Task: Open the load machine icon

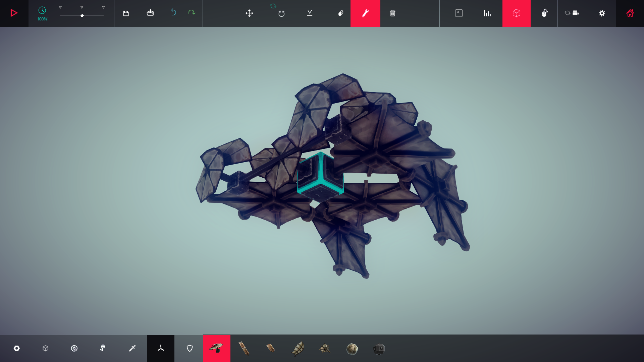Action: tap(150, 13)
